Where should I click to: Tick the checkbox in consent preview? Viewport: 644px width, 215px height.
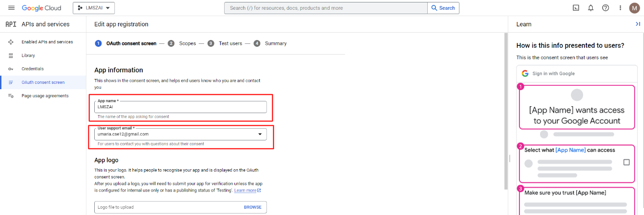pos(626,162)
